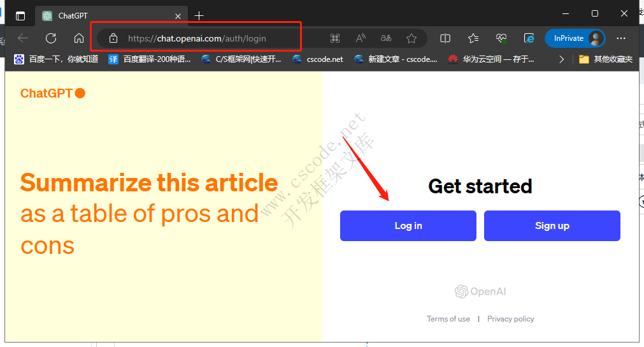
Task: View site information lock icon
Action: click(x=113, y=38)
